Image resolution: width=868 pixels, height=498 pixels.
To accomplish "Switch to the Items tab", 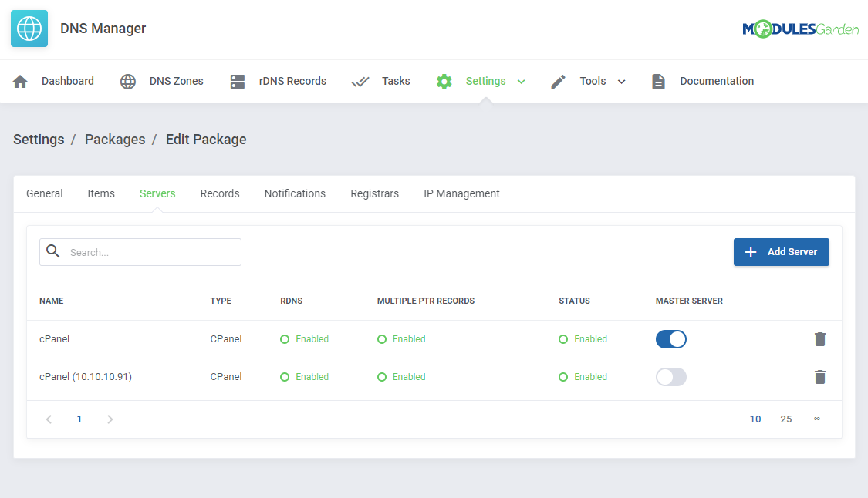I will (x=101, y=193).
